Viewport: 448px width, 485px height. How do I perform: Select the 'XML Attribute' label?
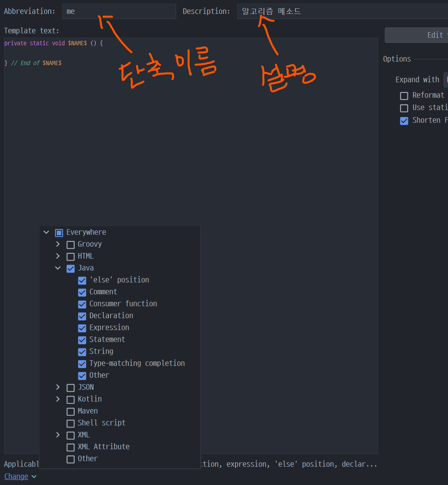click(x=104, y=446)
